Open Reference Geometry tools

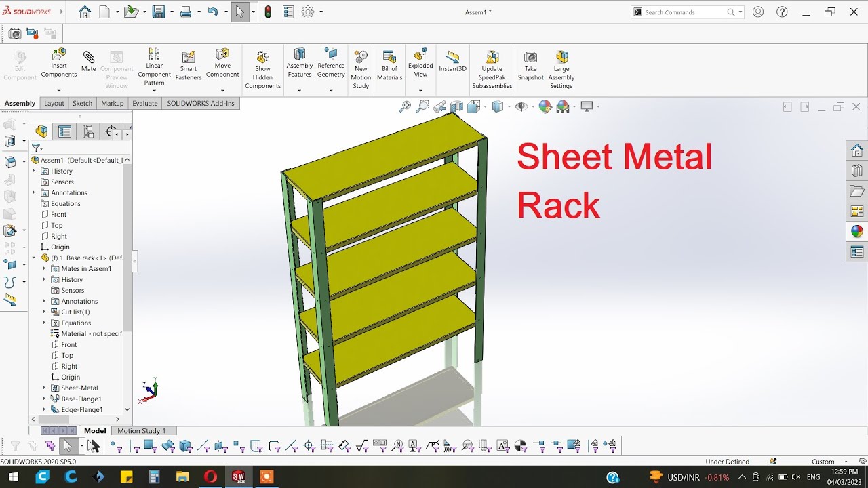331,63
